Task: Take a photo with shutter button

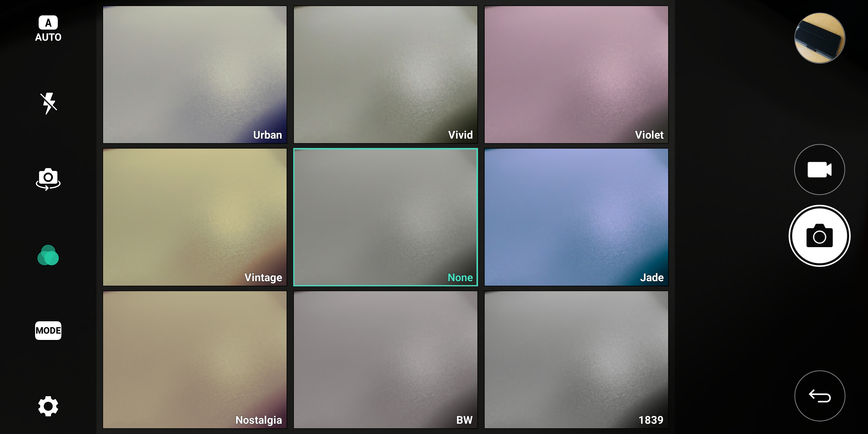Action: 819,236
